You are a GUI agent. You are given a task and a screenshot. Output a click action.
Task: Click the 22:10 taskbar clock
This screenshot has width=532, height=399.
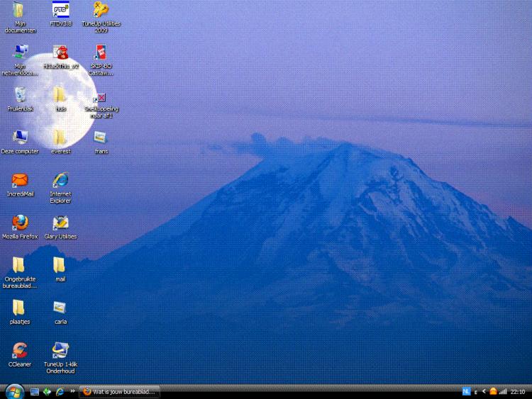pos(518,392)
